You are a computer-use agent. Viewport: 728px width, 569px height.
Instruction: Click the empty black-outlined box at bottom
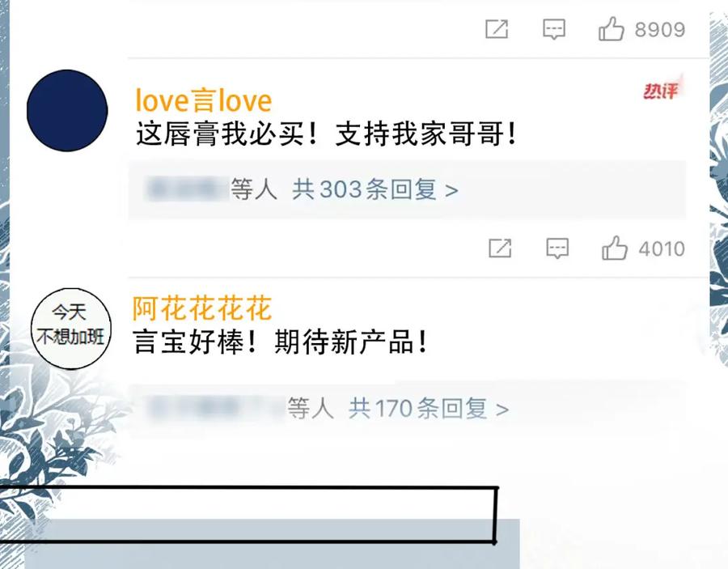[248, 514]
